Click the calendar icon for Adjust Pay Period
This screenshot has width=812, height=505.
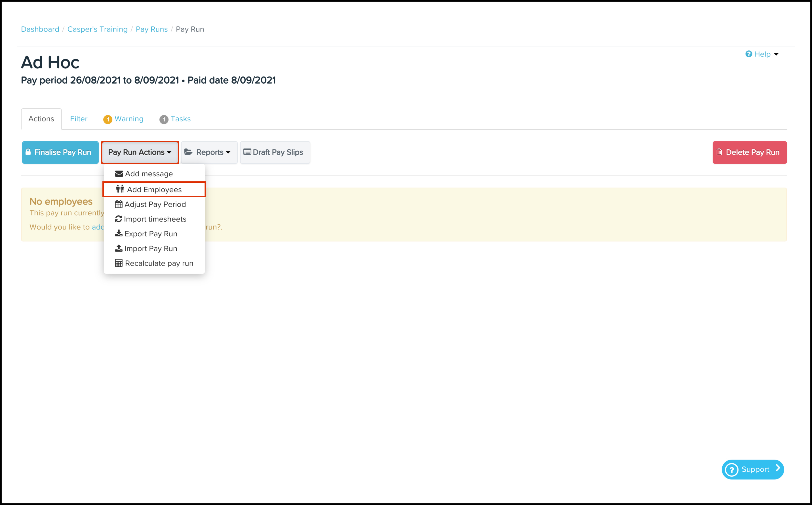[119, 204]
